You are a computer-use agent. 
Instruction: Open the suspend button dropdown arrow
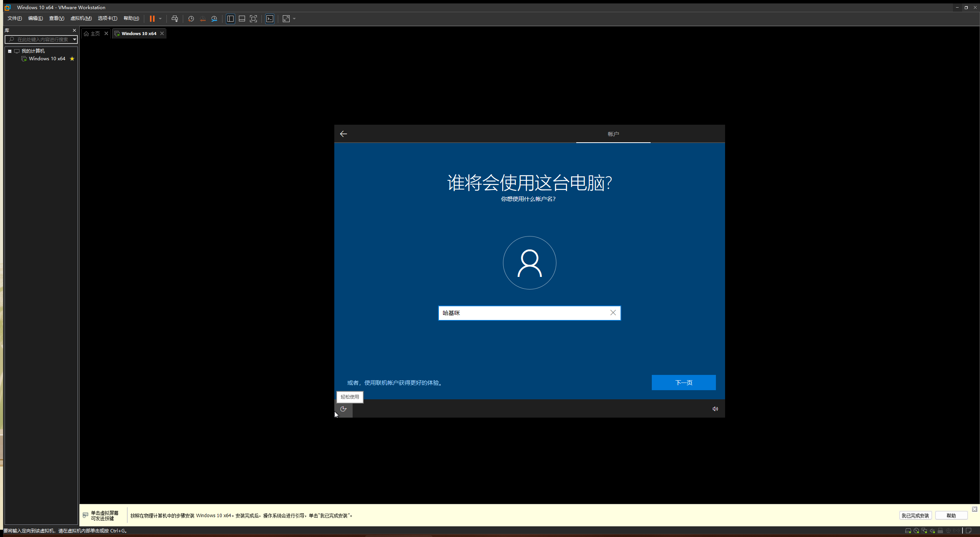(x=160, y=18)
